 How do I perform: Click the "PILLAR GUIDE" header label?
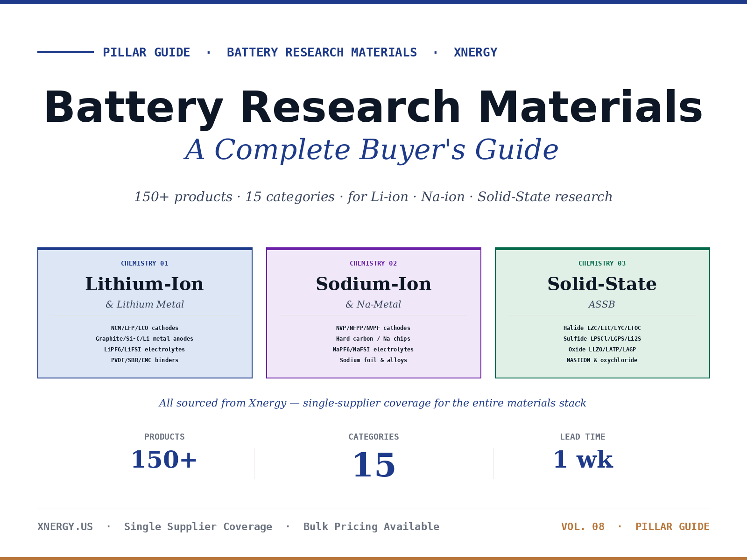tap(146, 52)
